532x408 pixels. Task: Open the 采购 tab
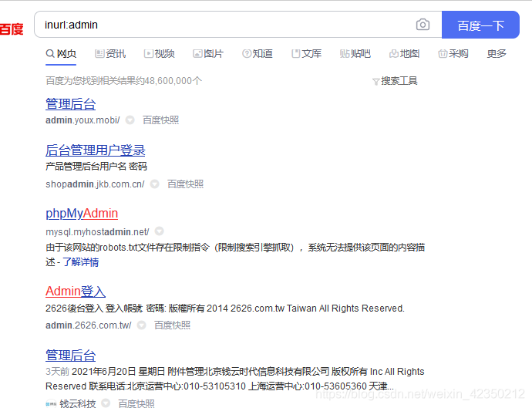[x=453, y=54]
